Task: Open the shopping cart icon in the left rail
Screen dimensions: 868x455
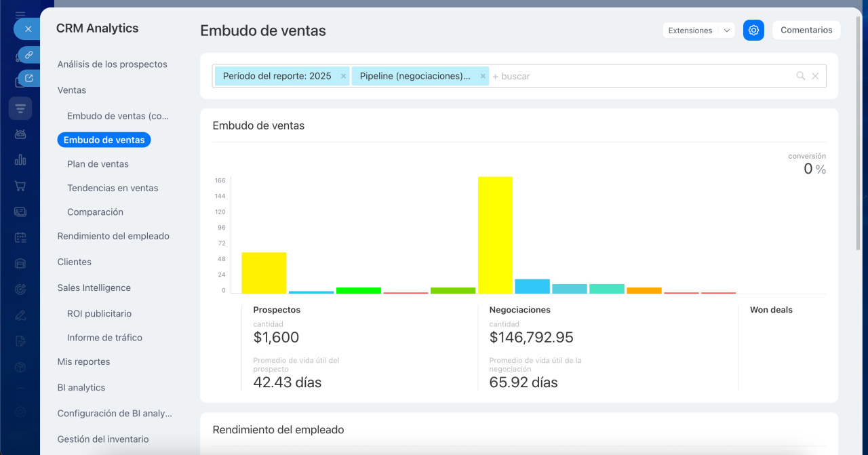Action: pos(20,186)
